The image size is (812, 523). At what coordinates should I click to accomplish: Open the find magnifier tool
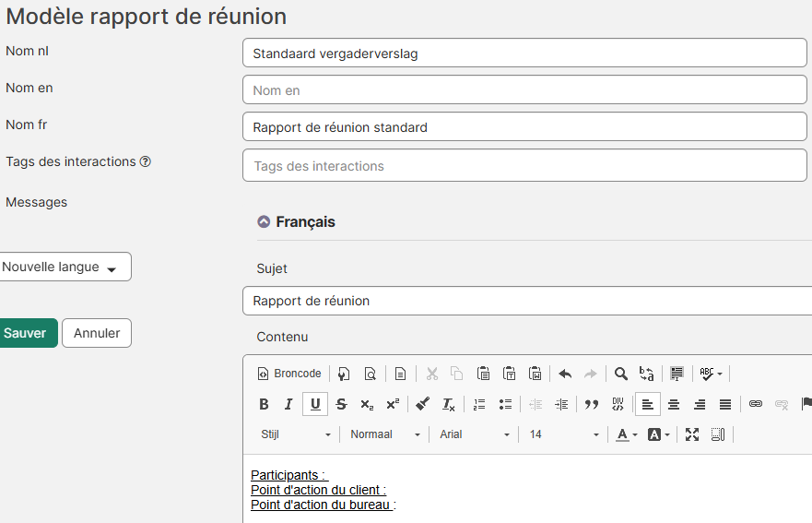coord(621,374)
